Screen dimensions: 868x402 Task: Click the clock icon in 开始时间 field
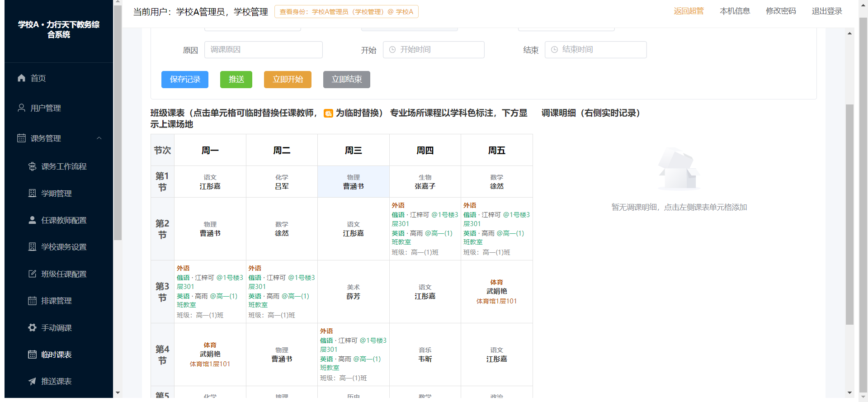392,50
